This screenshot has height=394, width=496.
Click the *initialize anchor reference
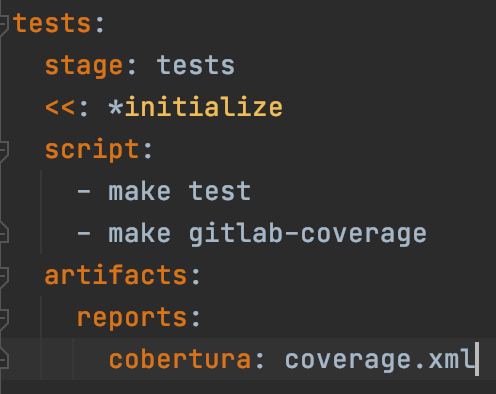(196, 107)
